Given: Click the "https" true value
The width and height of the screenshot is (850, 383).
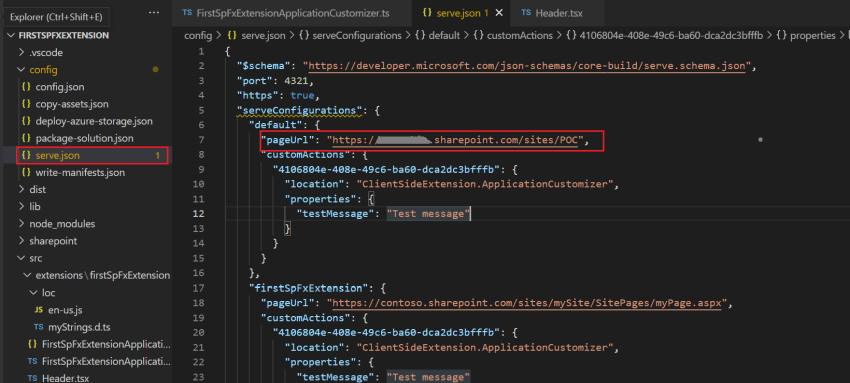Looking at the screenshot, I should coord(302,95).
